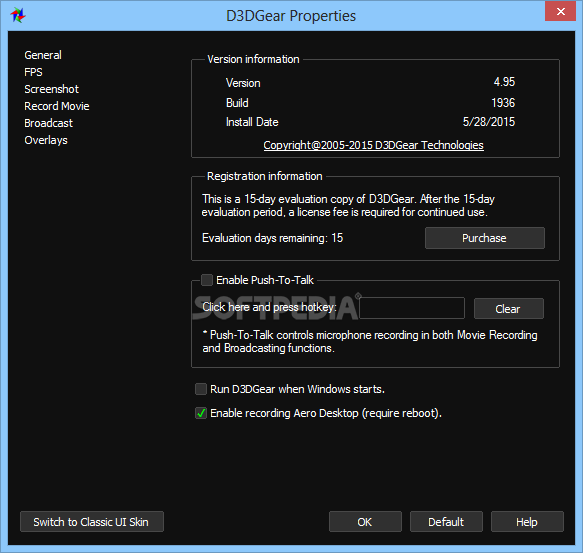Click the version value 4.95
Viewport: 583px width, 553px height.
(x=504, y=82)
